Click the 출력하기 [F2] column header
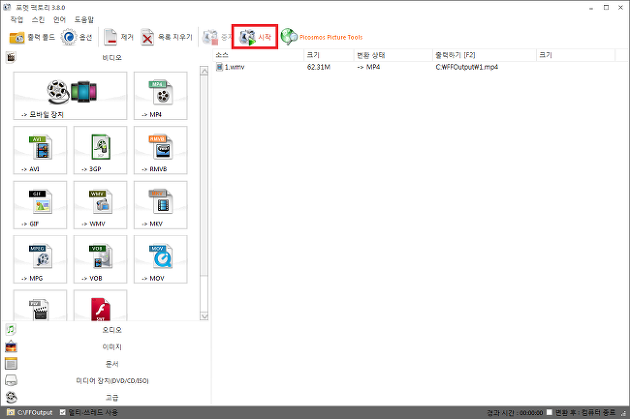Screen dimensions: 630x419 click(484, 55)
